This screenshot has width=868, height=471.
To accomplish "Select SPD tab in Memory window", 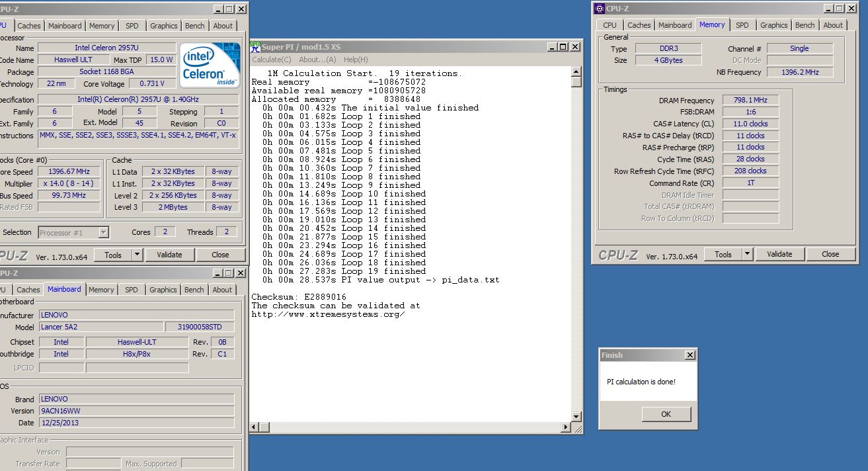I will pos(742,25).
